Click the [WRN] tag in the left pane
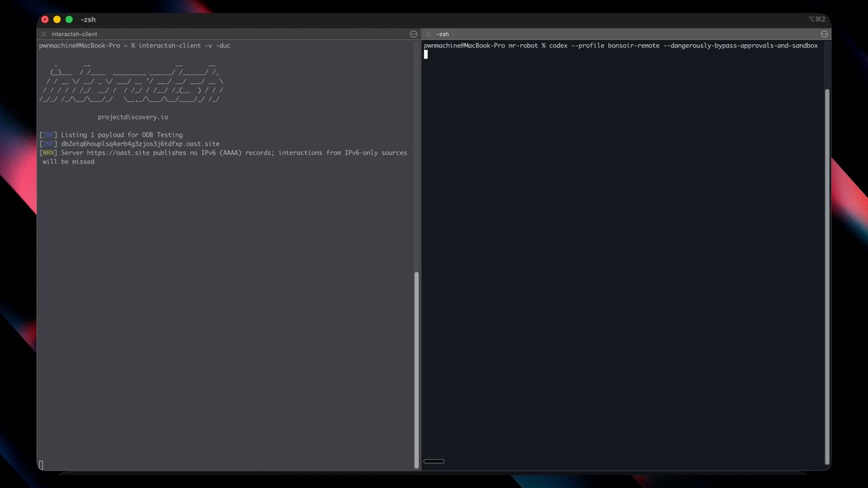This screenshot has height=488, width=868. tap(48, 153)
